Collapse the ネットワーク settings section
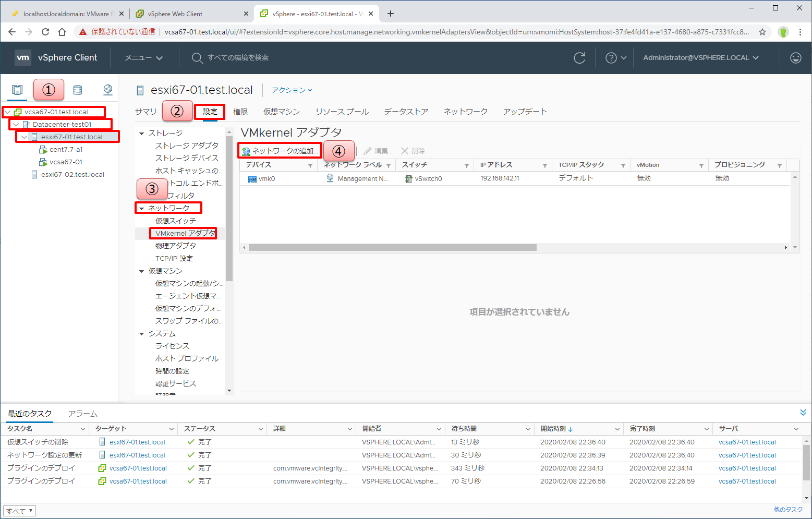The image size is (812, 519). (141, 209)
